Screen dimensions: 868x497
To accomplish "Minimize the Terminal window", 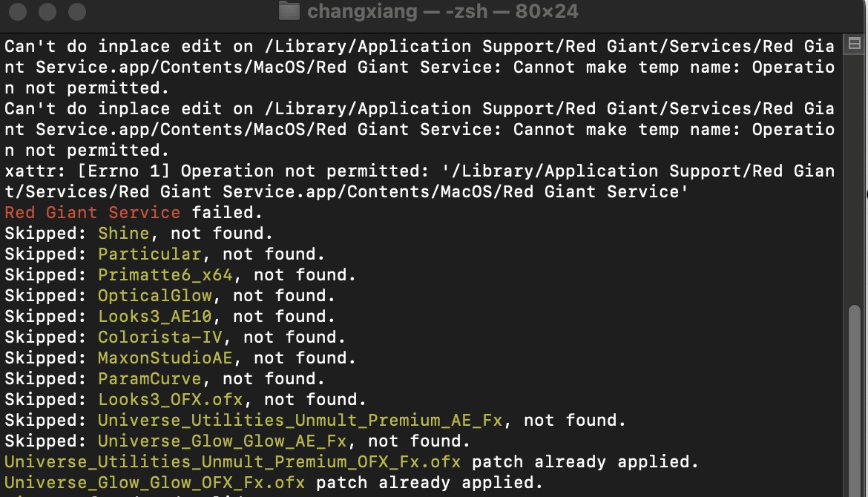I will [x=47, y=12].
